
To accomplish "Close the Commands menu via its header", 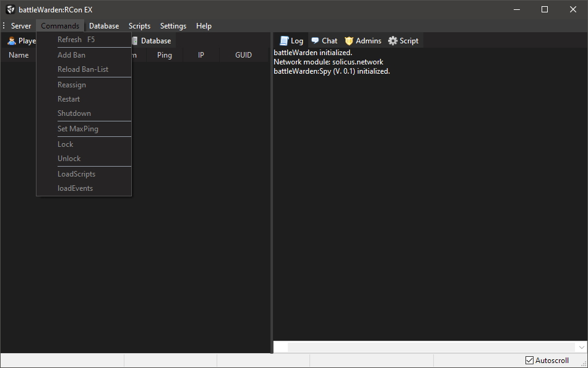I will tap(60, 26).
